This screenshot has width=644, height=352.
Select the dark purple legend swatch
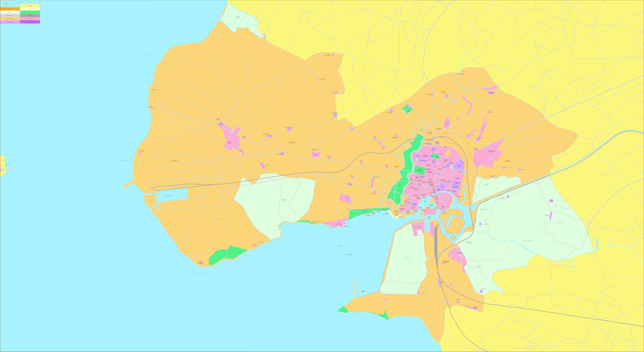pyautogui.click(x=30, y=22)
